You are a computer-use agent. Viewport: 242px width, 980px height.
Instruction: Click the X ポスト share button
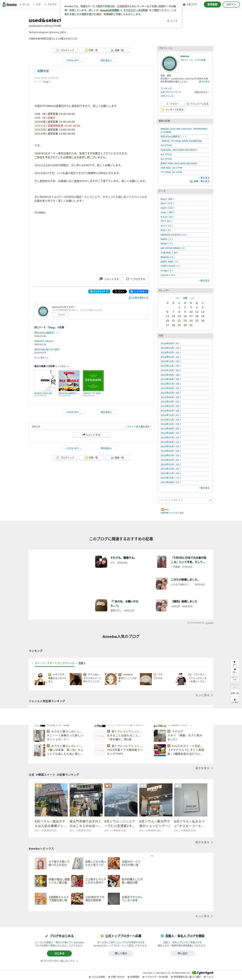pos(119,291)
